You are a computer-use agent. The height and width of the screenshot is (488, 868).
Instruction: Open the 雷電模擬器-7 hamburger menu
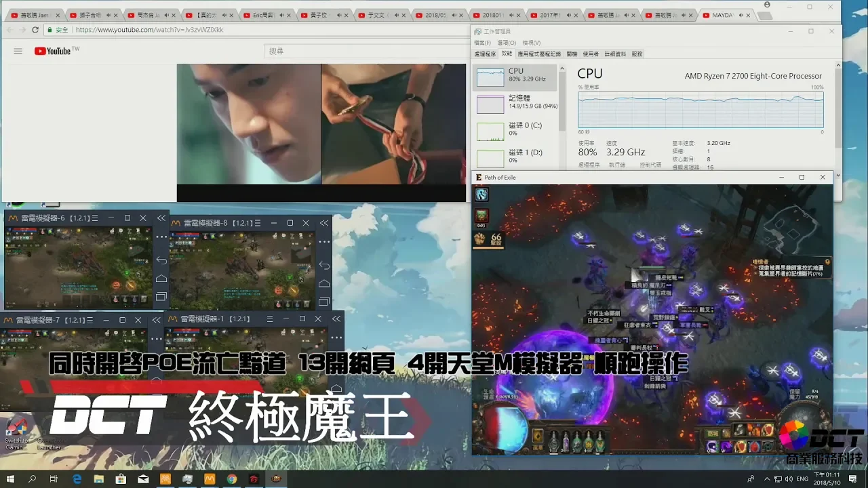[90, 320]
